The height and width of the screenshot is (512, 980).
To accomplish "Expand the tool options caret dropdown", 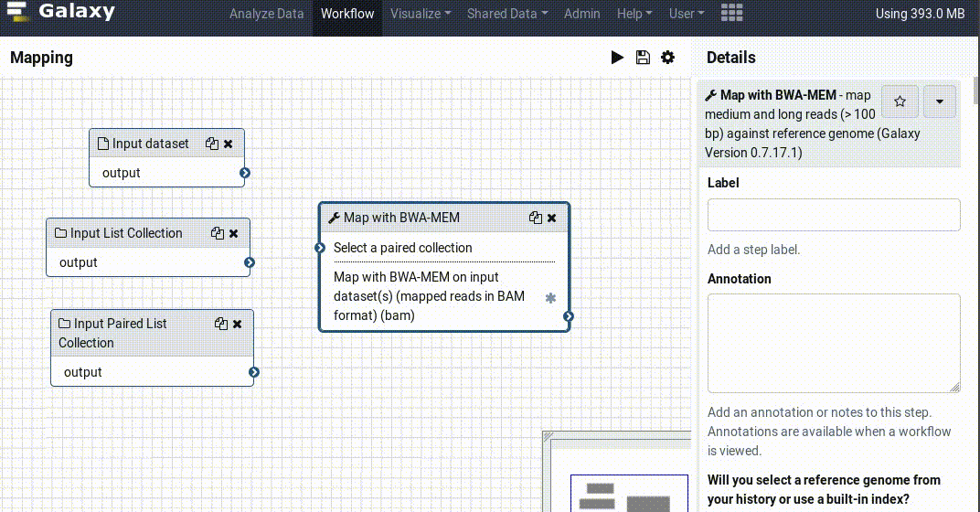I will point(940,101).
